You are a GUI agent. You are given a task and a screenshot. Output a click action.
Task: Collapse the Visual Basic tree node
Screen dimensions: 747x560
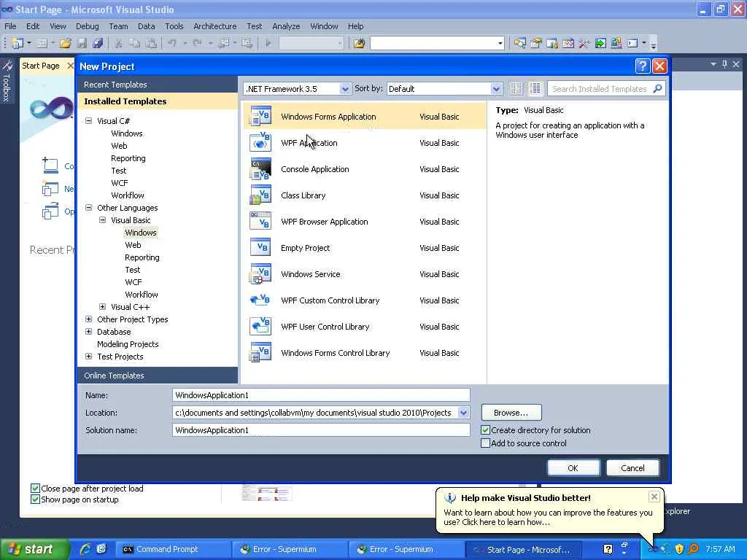pyautogui.click(x=102, y=219)
